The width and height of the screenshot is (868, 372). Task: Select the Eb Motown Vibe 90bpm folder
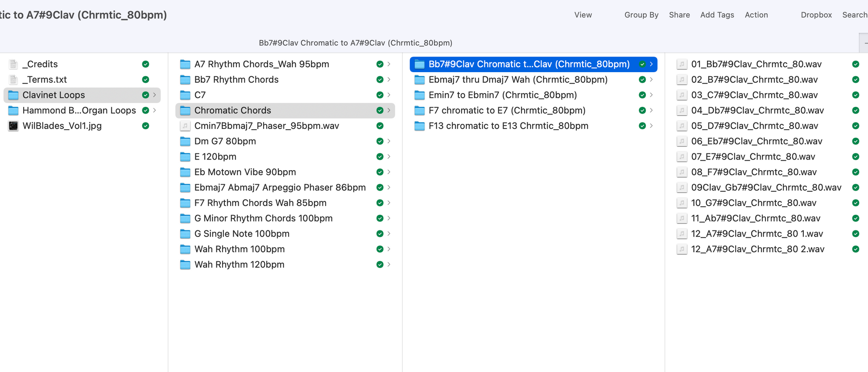tap(245, 172)
